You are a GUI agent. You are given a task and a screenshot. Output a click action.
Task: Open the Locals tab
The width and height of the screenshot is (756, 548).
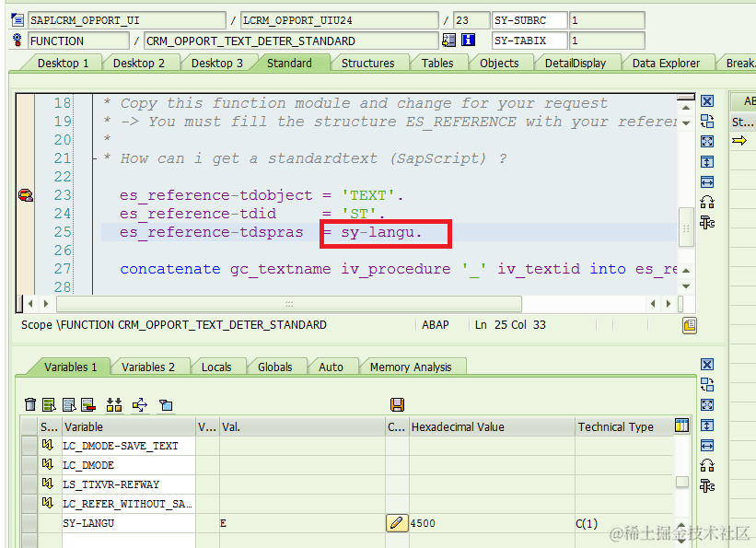click(x=216, y=367)
